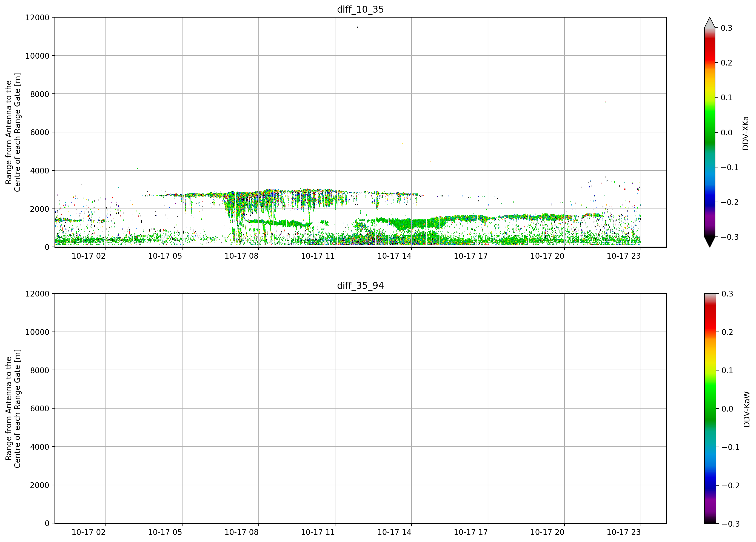Click the "0.1" tick on DDV-XKa colorbar
756x542 pixels.
[727, 98]
